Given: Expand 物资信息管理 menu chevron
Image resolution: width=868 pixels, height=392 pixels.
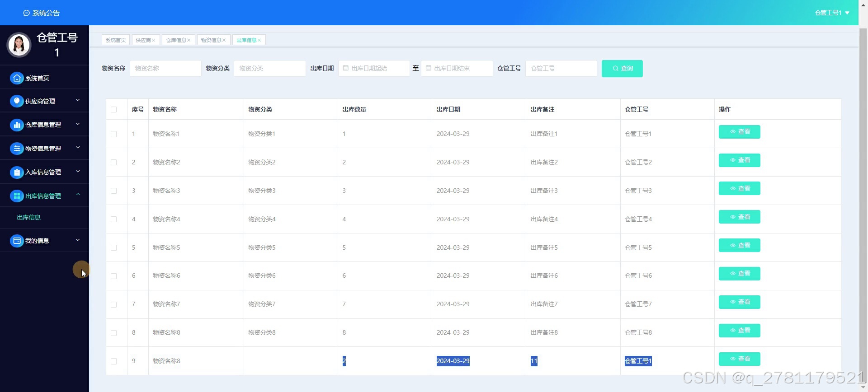Looking at the screenshot, I should pyautogui.click(x=78, y=147).
